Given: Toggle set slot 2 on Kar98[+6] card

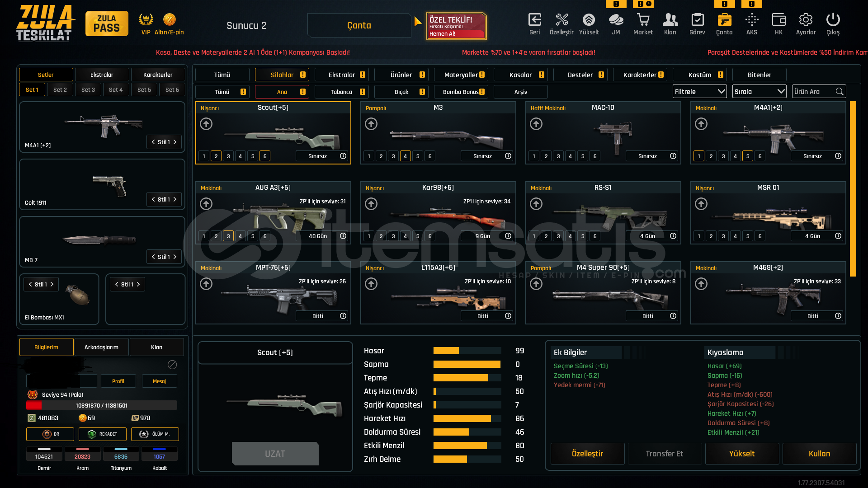Looking at the screenshot, I should [x=381, y=236].
